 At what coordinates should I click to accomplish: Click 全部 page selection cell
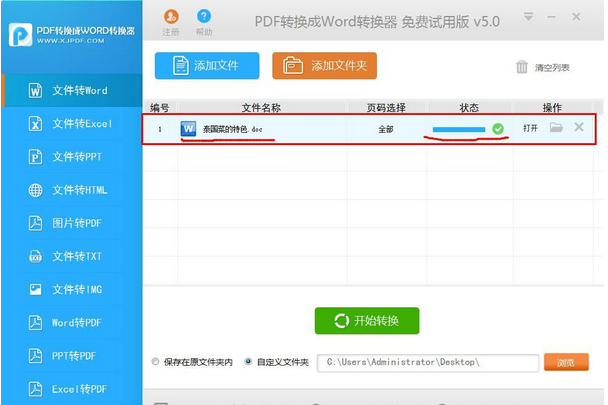pyautogui.click(x=386, y=129)
